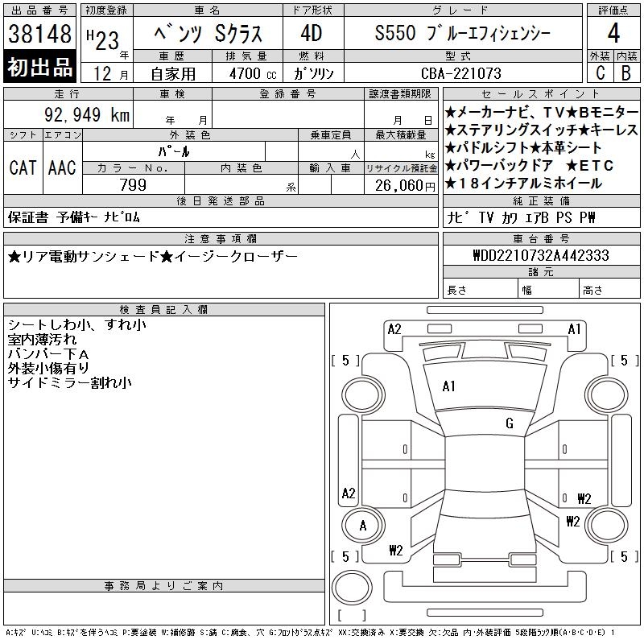Click the car name ベンツ Sクラス
Image resolution: width=644 pixels, height=644 pixels.
208,34
